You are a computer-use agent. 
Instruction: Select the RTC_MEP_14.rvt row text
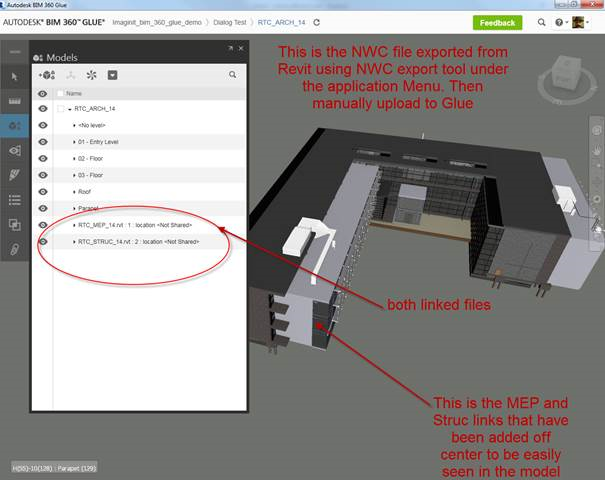[x=135, y=225]
